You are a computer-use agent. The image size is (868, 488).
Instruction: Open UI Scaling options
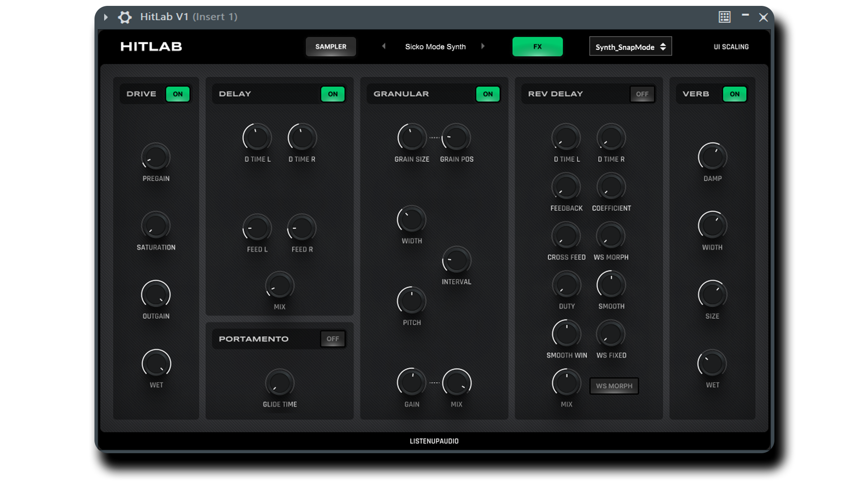coord(731,47)
